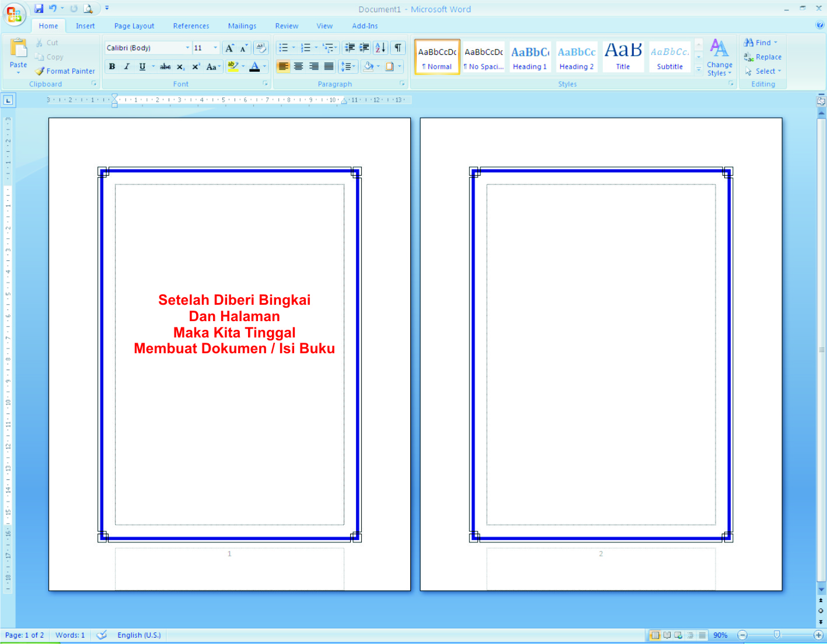Switch to Web Layout view

pyautogui.click(x=678, y=635)
